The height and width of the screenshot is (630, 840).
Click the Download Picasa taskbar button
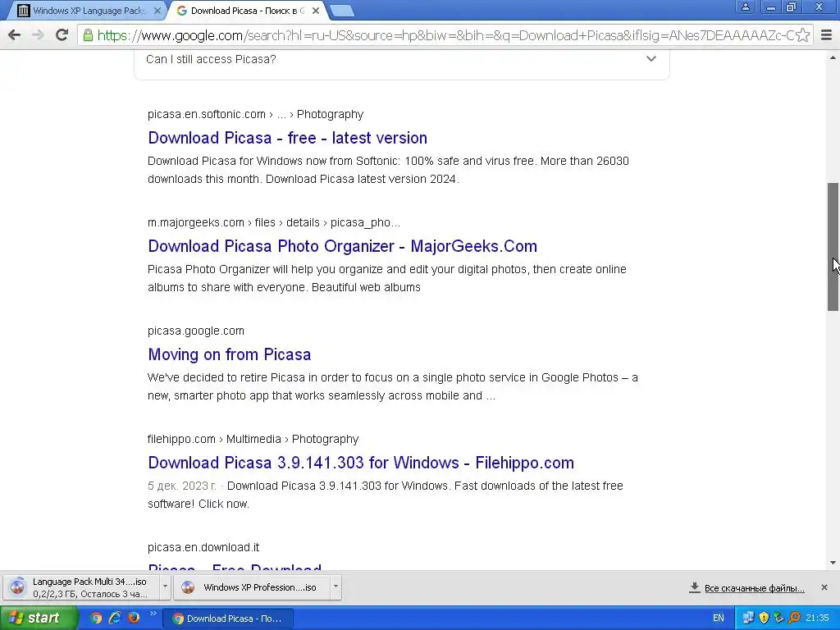click(228, 619)
